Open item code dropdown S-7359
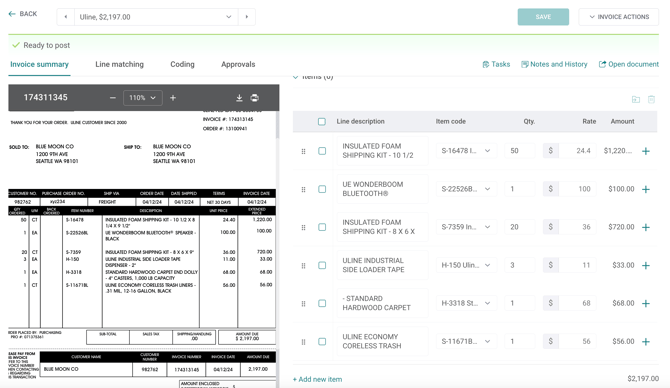Screen dimensions: 670x388 466,227
